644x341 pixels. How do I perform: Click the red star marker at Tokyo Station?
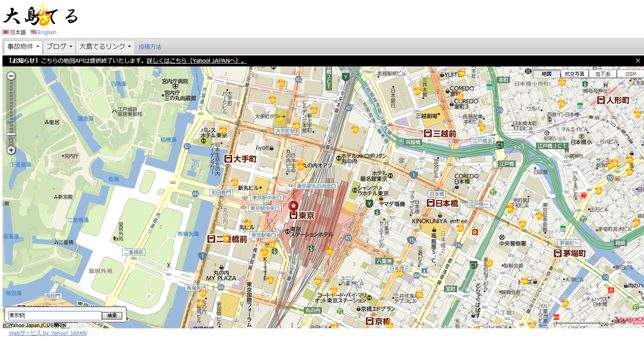293,206
